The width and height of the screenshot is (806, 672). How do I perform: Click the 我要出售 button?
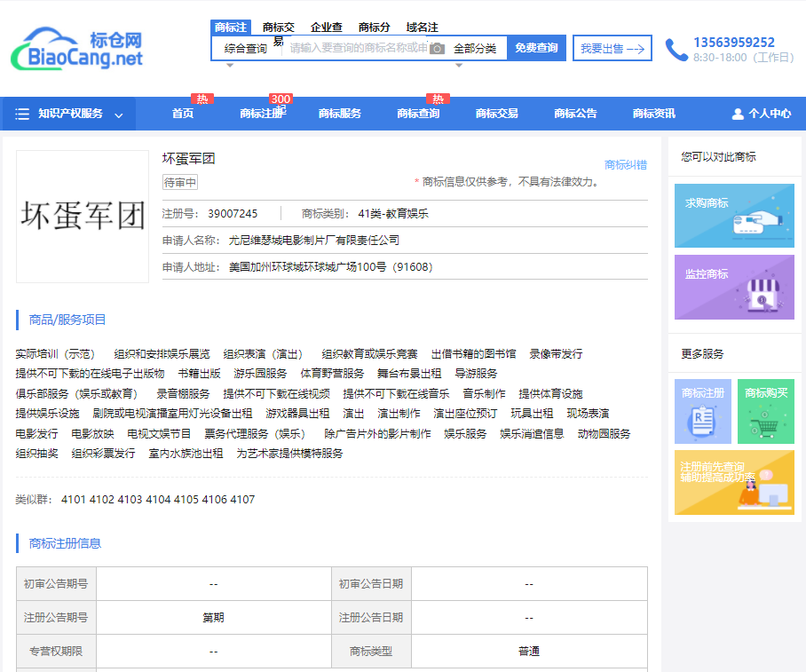(612, 48)
